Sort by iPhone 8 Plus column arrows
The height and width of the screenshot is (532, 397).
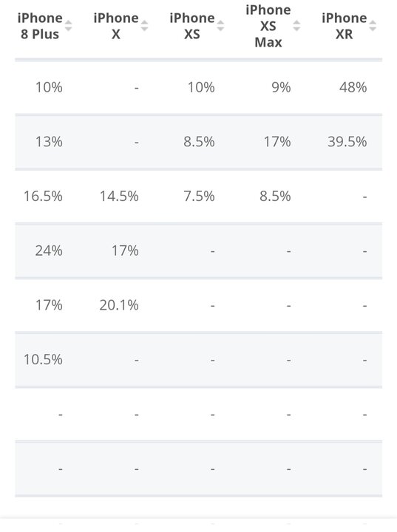pos(68,26)
